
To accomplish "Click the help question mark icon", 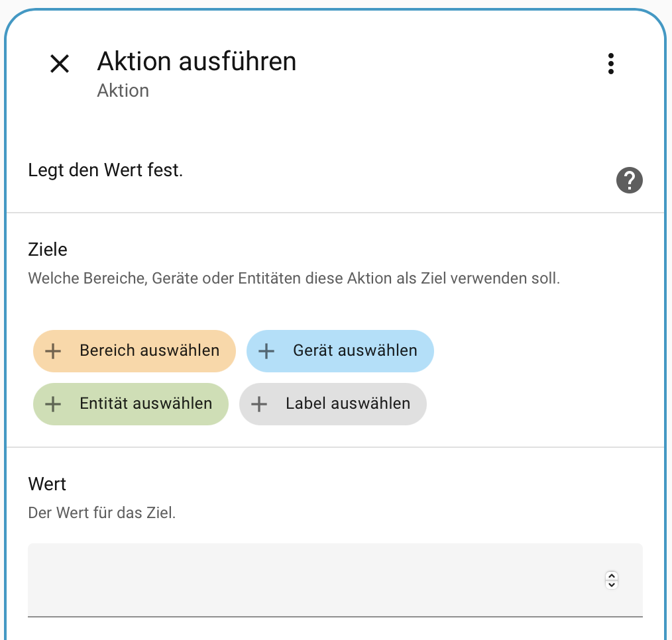I will pyautogui.click(x=629, y=180).
